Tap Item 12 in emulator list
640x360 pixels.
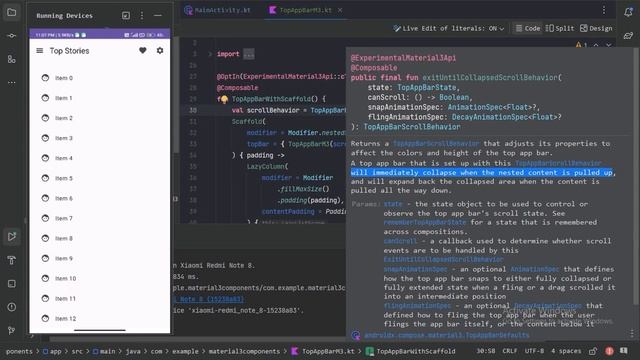[x=100, y=318]
